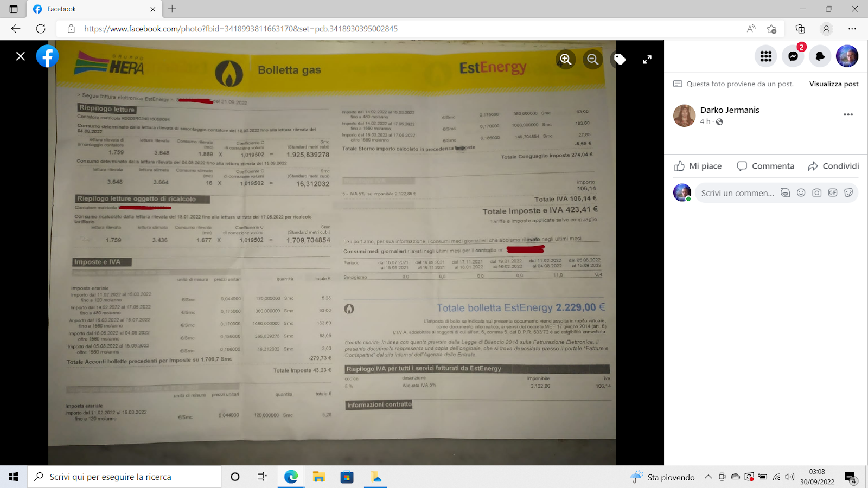
Task: Open Task View on the taskbar
Action: [x=262, y=477]
